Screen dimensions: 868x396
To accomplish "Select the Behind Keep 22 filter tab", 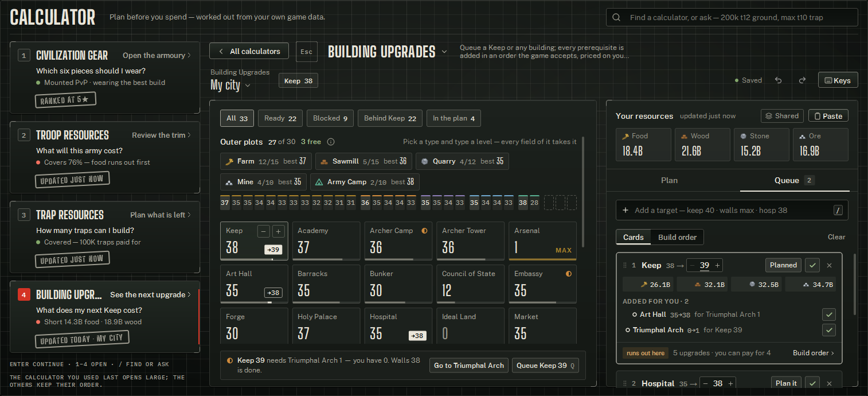I will coord(390,118).
